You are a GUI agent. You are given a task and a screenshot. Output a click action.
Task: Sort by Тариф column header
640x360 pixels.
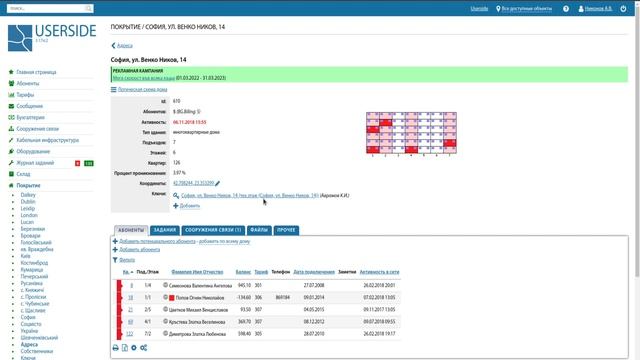point(261,272)
